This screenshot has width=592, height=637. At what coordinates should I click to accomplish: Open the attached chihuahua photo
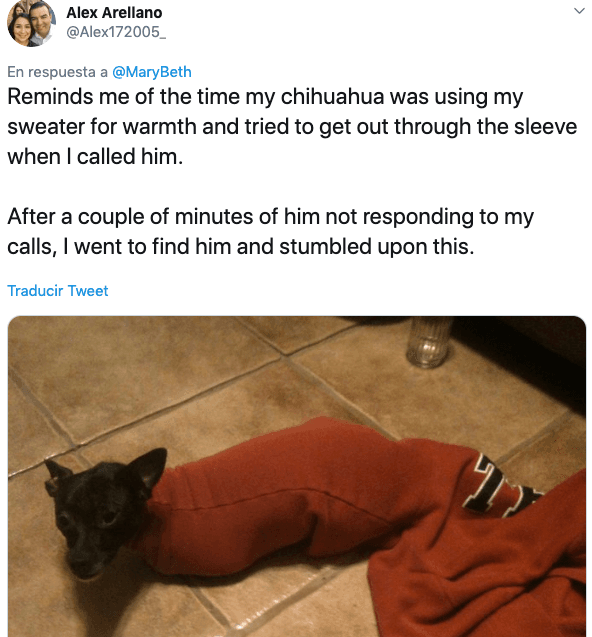click(x=297, y=476)
